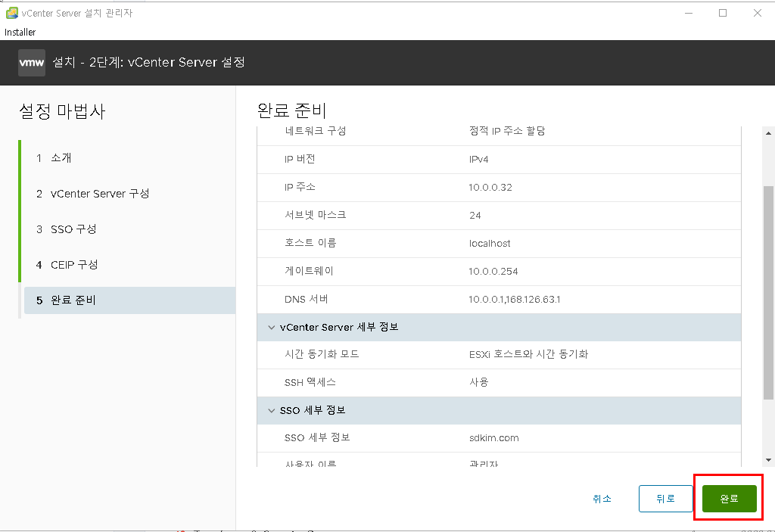Select wizard step 5 완료 준비

pyautogui.click(x=129, y=300)
